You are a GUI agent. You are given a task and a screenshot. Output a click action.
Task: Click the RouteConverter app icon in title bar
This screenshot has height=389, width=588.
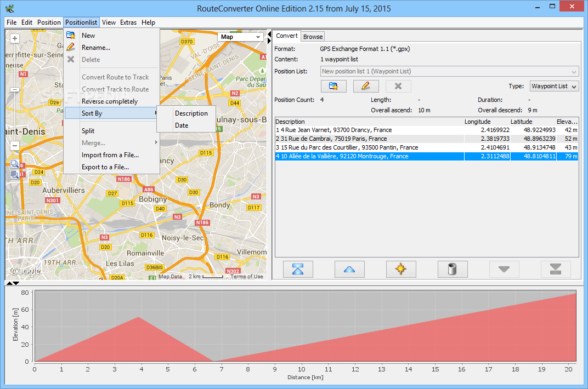(10, 8)
